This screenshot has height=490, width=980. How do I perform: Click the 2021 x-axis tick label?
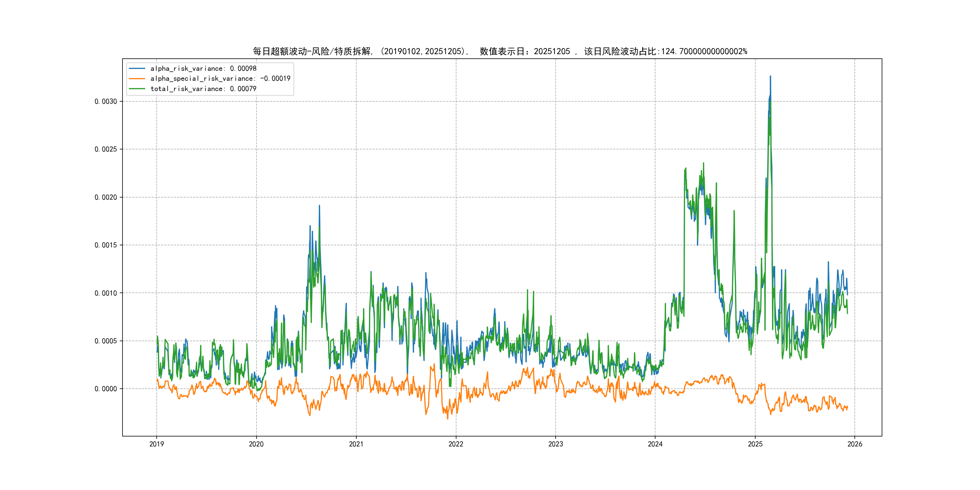(x=356, y=444)
